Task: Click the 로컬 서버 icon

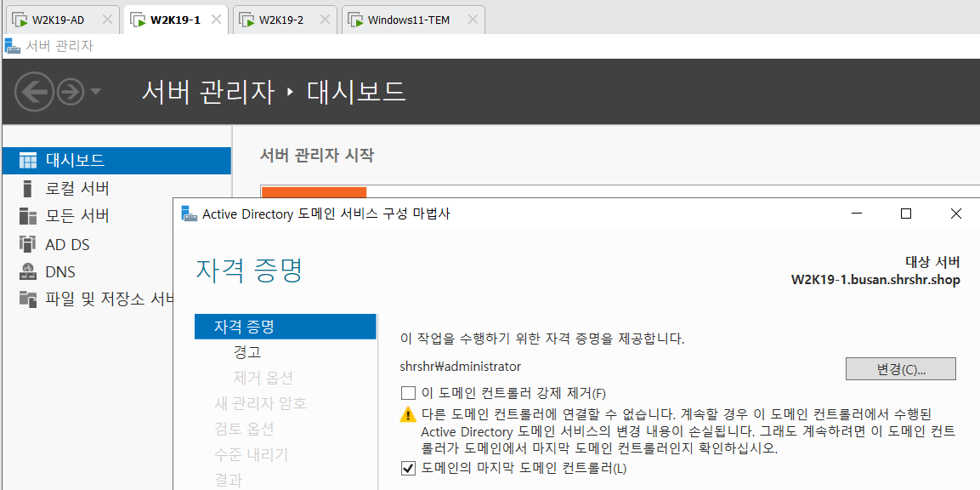Action: coord(27,188)
